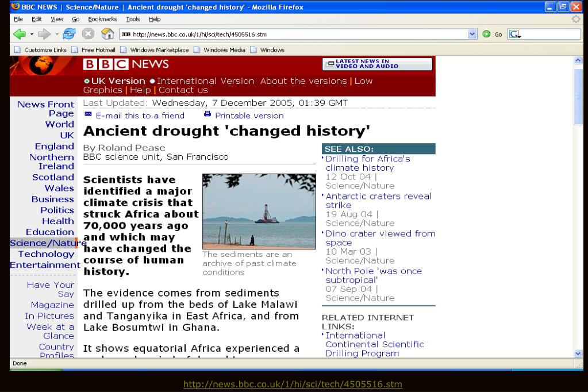
Task: Click the Windows Marketplace bookmark icon
Action: 124,49
